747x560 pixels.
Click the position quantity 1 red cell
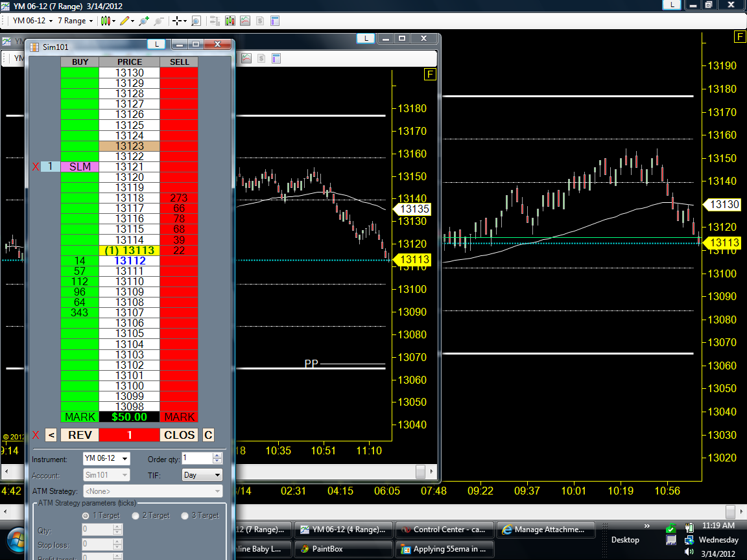pos(129,436)
